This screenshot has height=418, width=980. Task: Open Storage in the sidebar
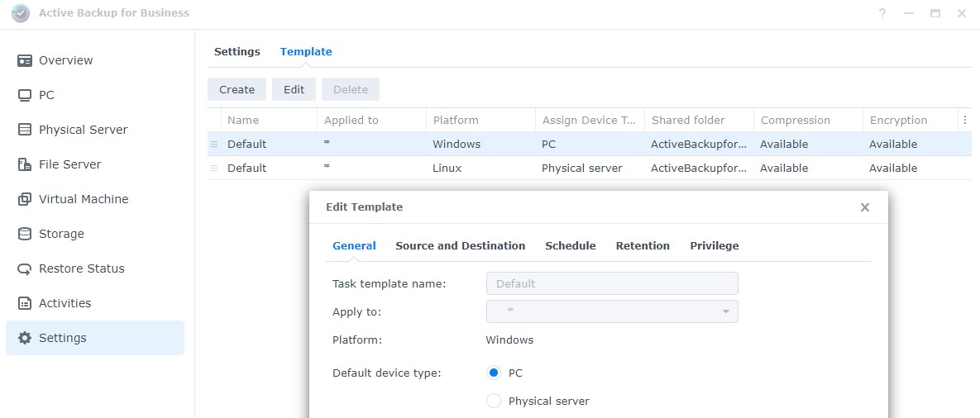click(x=95, y=234)
